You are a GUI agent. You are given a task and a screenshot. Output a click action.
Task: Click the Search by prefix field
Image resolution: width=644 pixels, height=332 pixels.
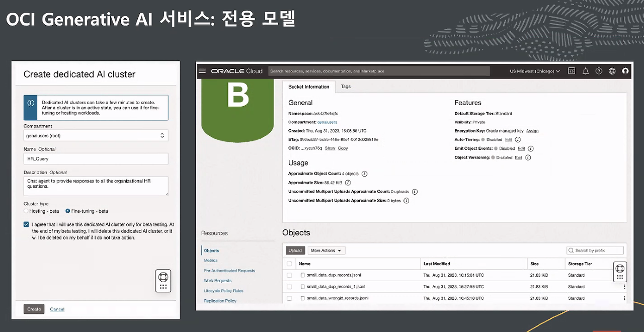pyautogui.click(x=595, y=250)
